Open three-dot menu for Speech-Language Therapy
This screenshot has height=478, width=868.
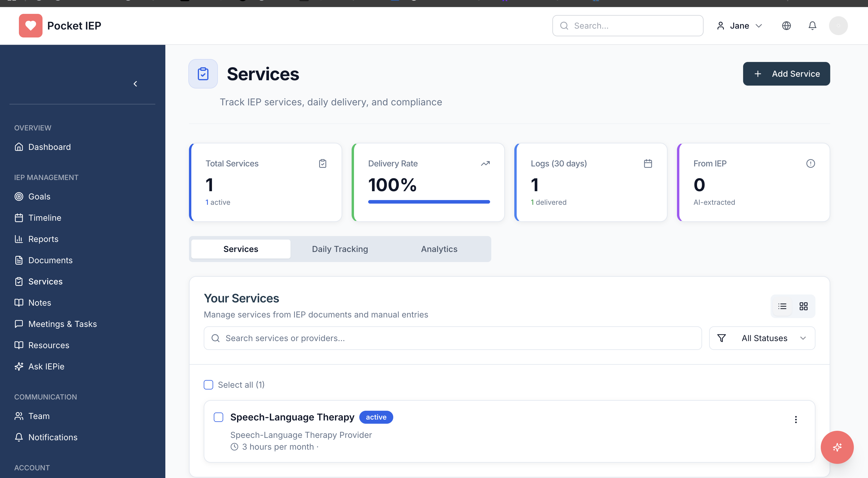[x=796, y=419]
